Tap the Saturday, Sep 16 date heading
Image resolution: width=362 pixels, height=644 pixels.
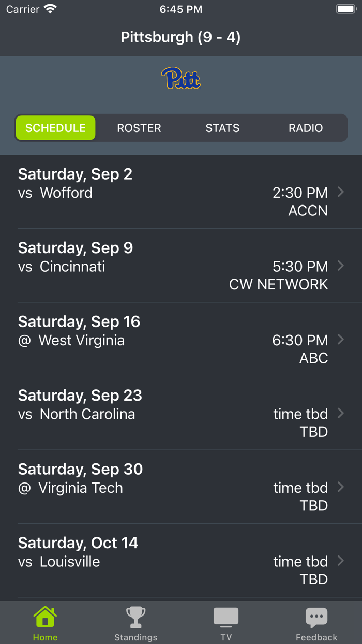point(79,321)
